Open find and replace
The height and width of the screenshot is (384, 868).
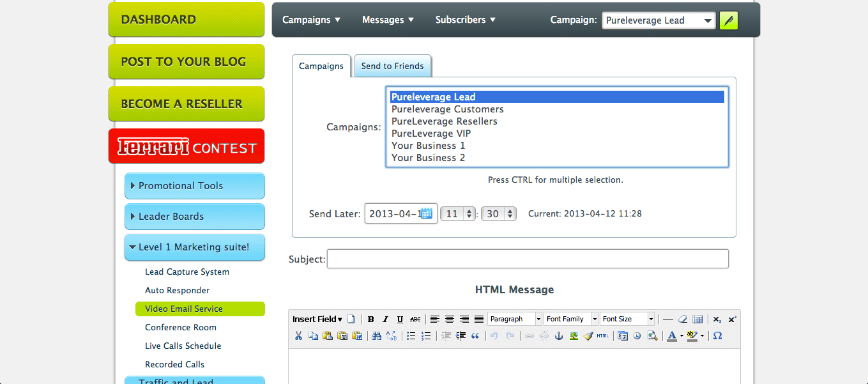coord(392,335)
